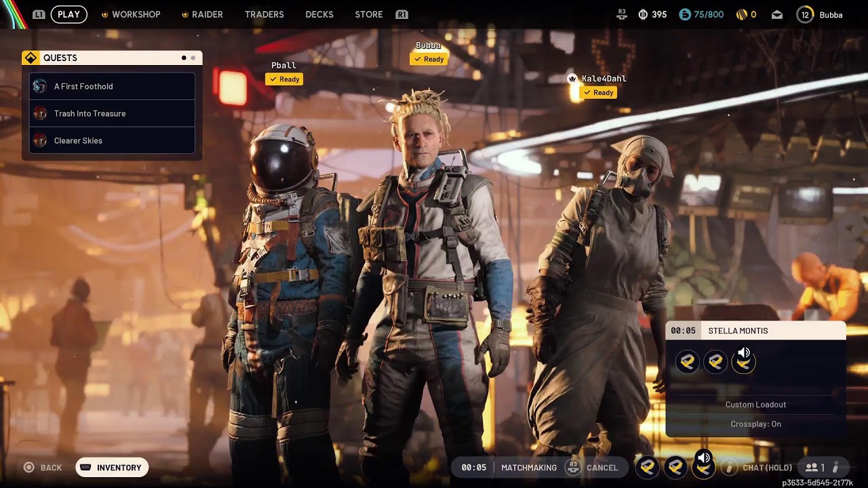The height and width of the screenshot is (488, 868).
Task: Click the first squad emblem in Stella Montis panel
Action: pos(687,363)
